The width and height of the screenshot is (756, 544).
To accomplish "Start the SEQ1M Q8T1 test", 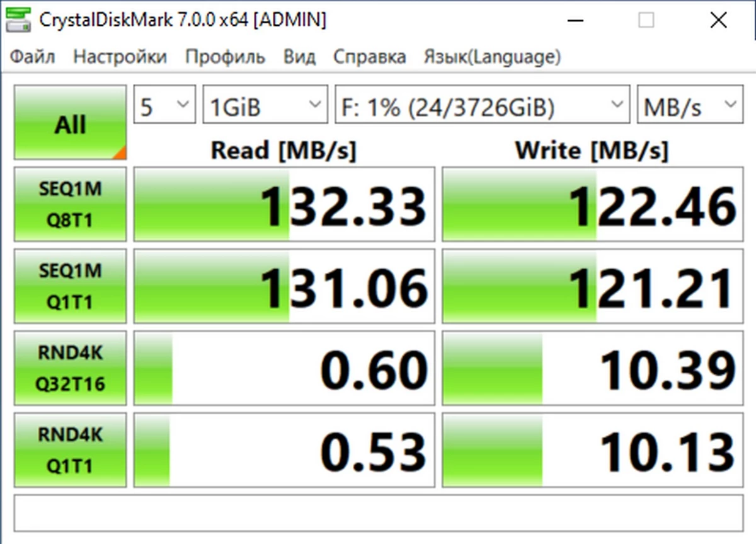I will point(70,204).
